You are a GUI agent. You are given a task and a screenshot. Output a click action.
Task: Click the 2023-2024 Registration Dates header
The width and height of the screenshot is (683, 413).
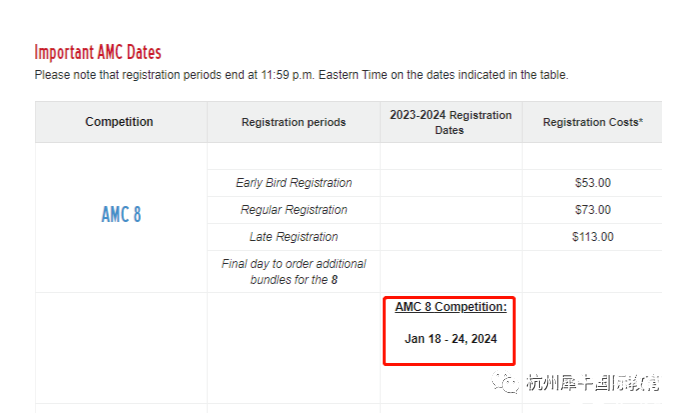tap(450, 122)
